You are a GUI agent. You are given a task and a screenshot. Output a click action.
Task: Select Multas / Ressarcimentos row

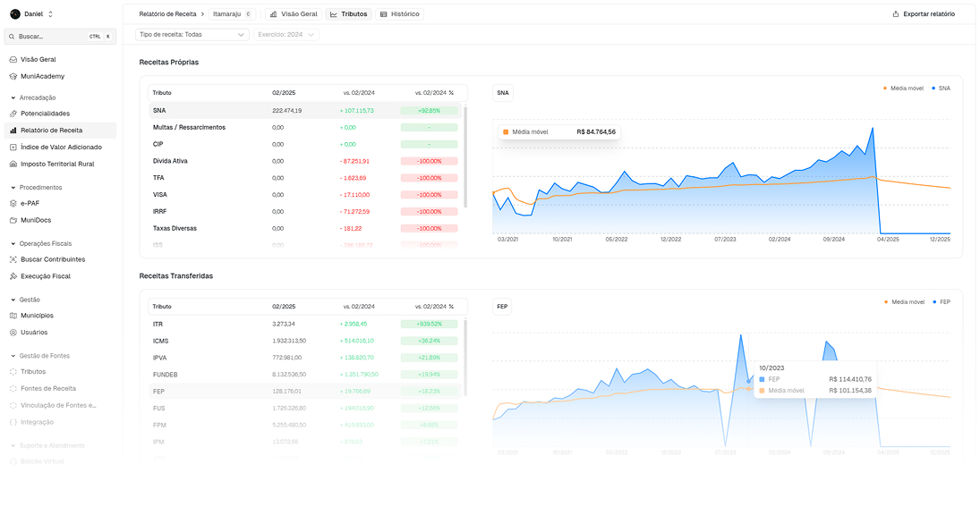tap(305, 127)
